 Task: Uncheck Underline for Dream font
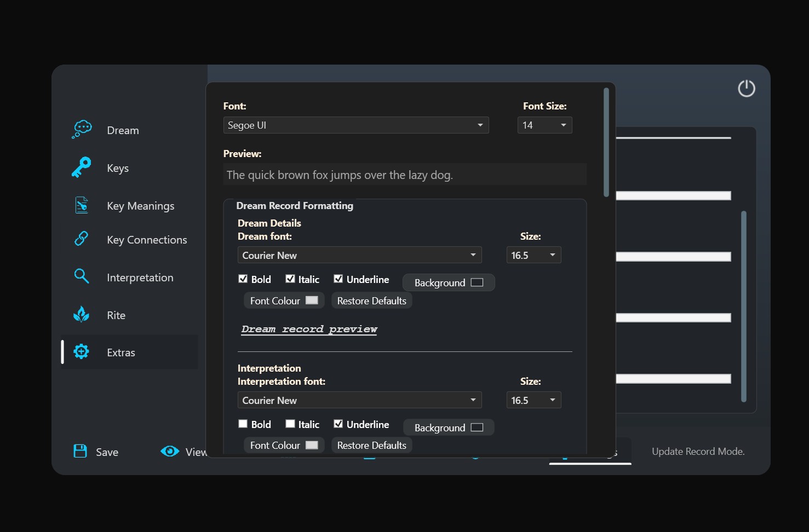pyautogui.click(x=338, y=279)
